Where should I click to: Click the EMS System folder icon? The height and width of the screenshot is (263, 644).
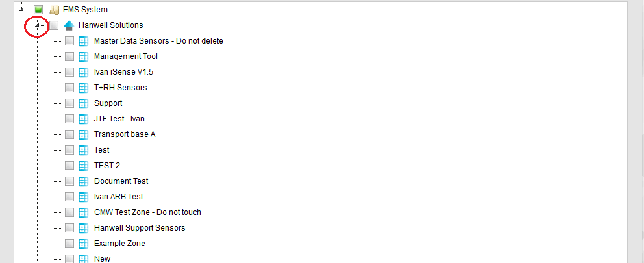(x=55, y=10)
